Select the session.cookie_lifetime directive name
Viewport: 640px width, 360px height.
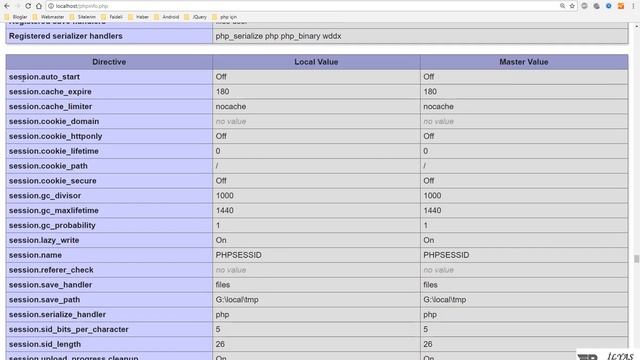click(x=54, y=151)
